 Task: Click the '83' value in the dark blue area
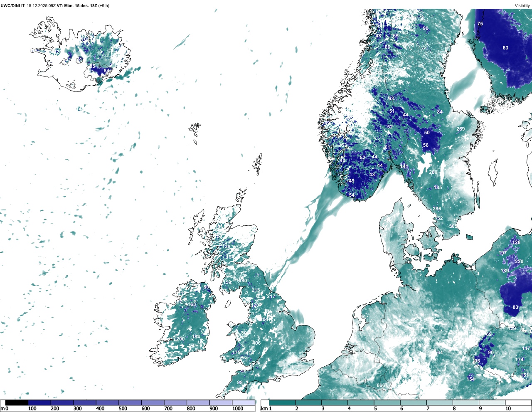(x=515, y=307)
